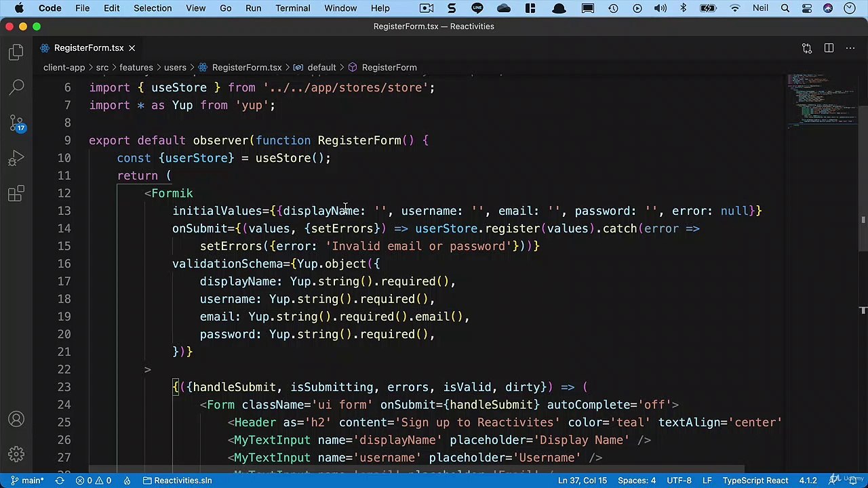Click the word 'observer' on line 9
Viewport: 868px width, 488px height.
click(x=220, y=140)
